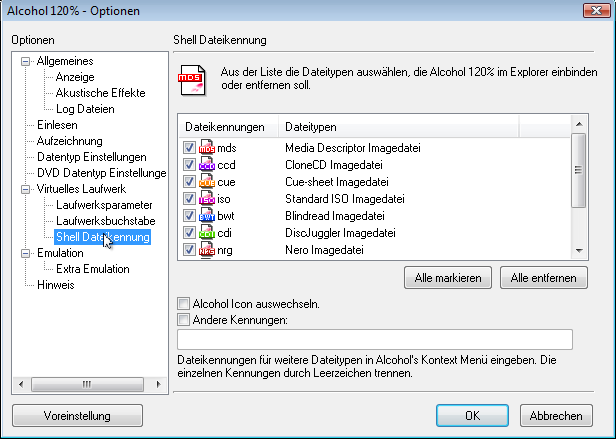Collapse the Virtuelles Laufwerk tree node
The width and height of the screenshot is (616, 439).
(x=26, y=189)
